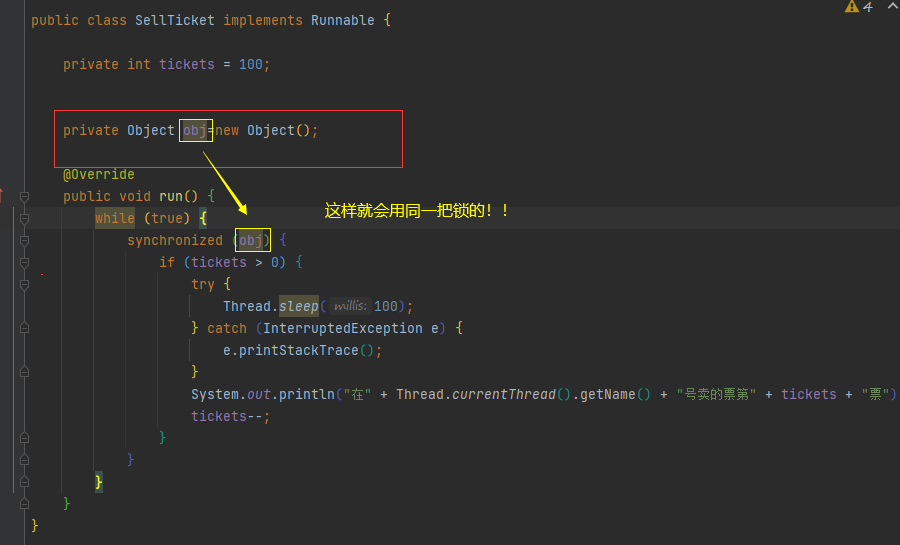Collapse the try block fold marker

point(24,285)
